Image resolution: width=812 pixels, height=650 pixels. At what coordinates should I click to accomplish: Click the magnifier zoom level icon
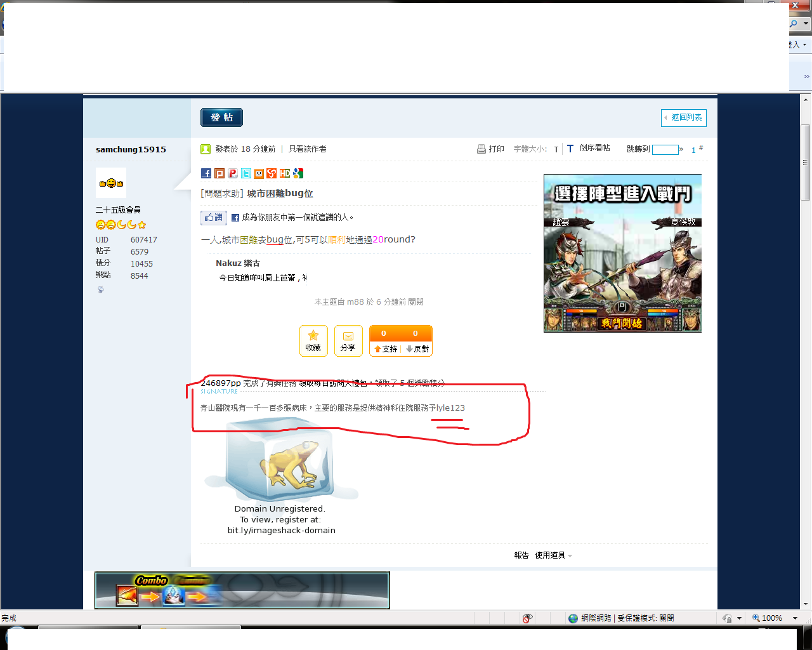click(x=756, y=618)
